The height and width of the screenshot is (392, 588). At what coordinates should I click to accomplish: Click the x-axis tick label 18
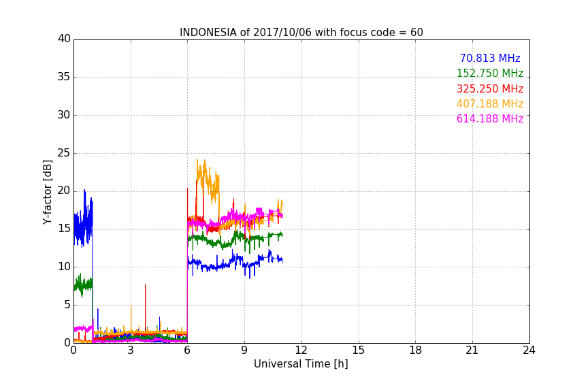point(416,350)
